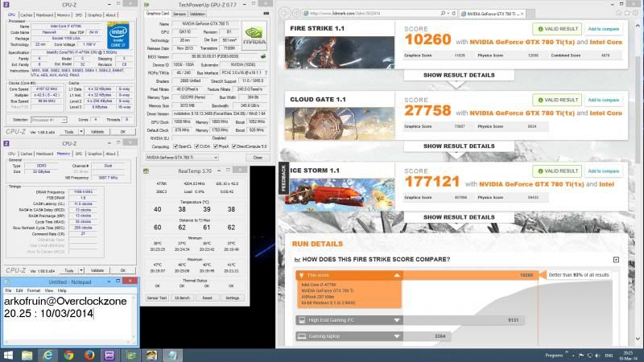644x362 pixels.
Task: Toggle the PhysX checkbox in GPU-Z
Action: click(x=216, y=146)
